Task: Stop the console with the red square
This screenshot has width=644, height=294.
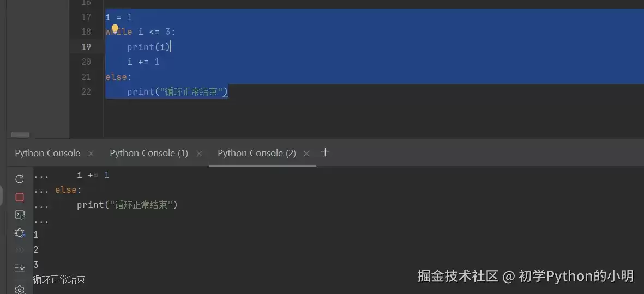Action: [19, 197]
